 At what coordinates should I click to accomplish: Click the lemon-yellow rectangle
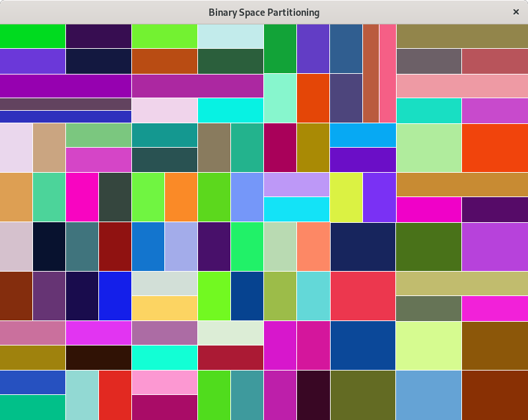(346, 197)
